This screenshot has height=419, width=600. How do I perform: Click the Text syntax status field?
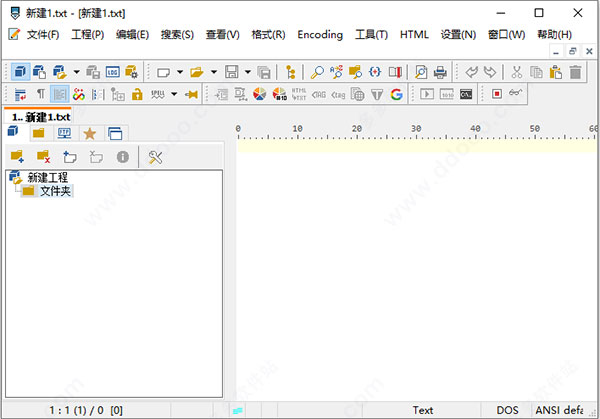[x=422, y=410]
